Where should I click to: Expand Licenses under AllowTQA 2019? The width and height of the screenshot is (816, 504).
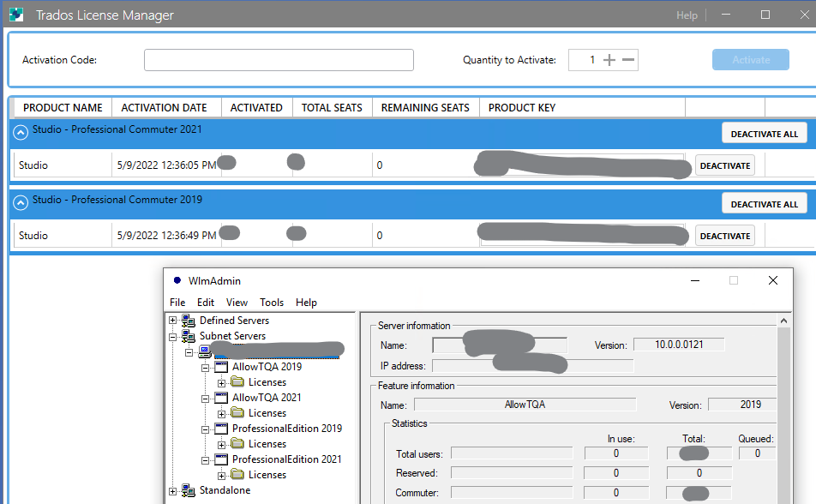click(222, 384)
